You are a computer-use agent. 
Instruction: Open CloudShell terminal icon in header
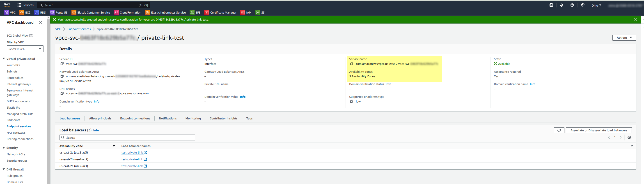pos(551,5)
